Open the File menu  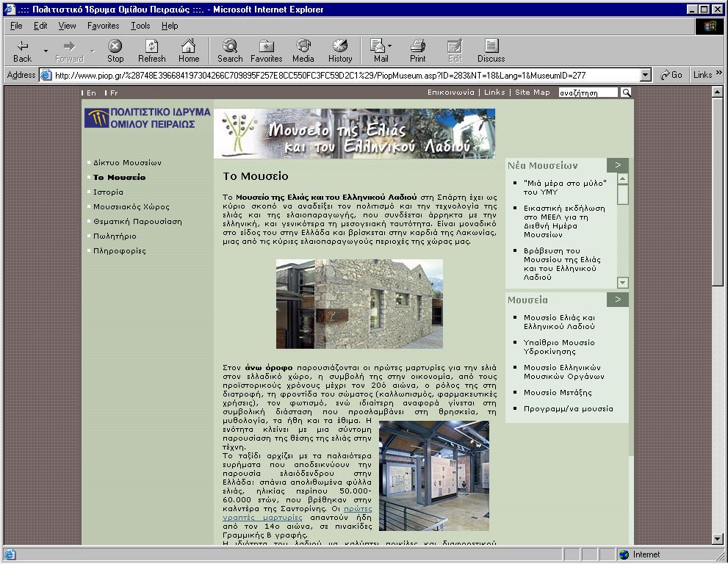click(16, 26)
